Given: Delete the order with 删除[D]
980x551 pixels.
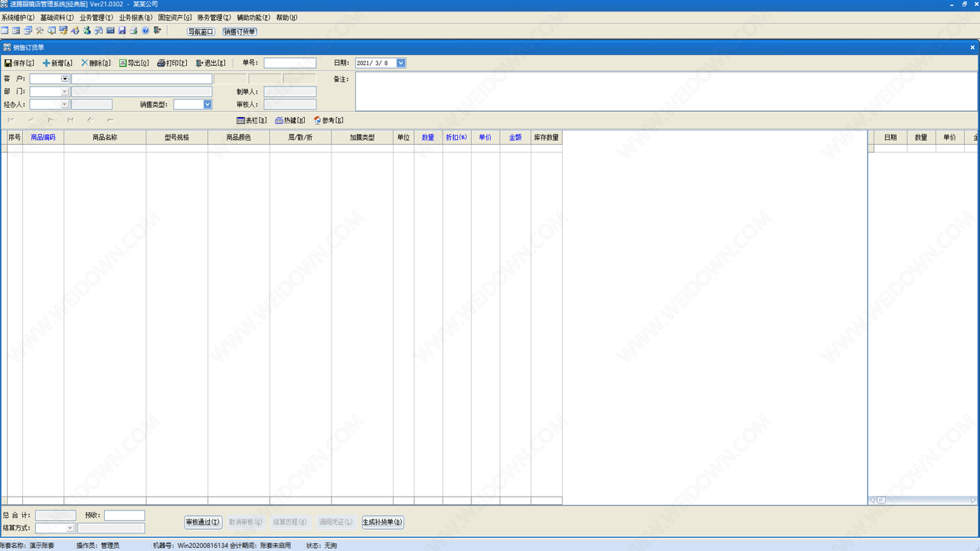Looking at the screenshot, I should click(96, 63).
